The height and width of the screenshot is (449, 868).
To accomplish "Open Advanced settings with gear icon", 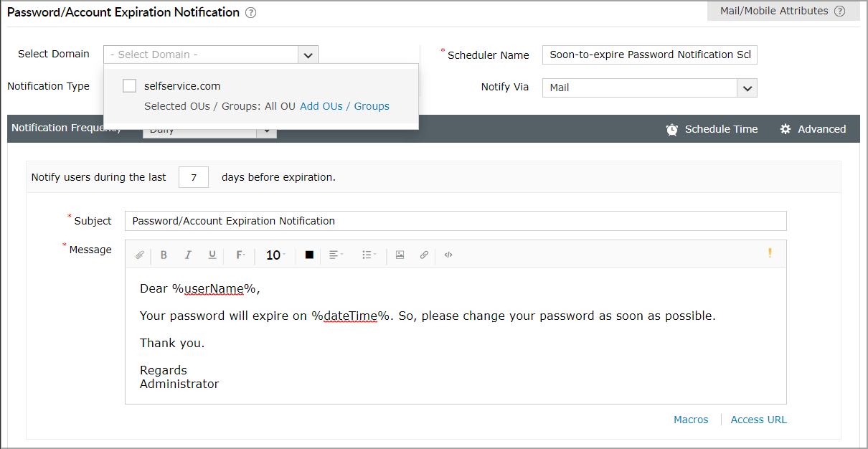I will (813, 129).
